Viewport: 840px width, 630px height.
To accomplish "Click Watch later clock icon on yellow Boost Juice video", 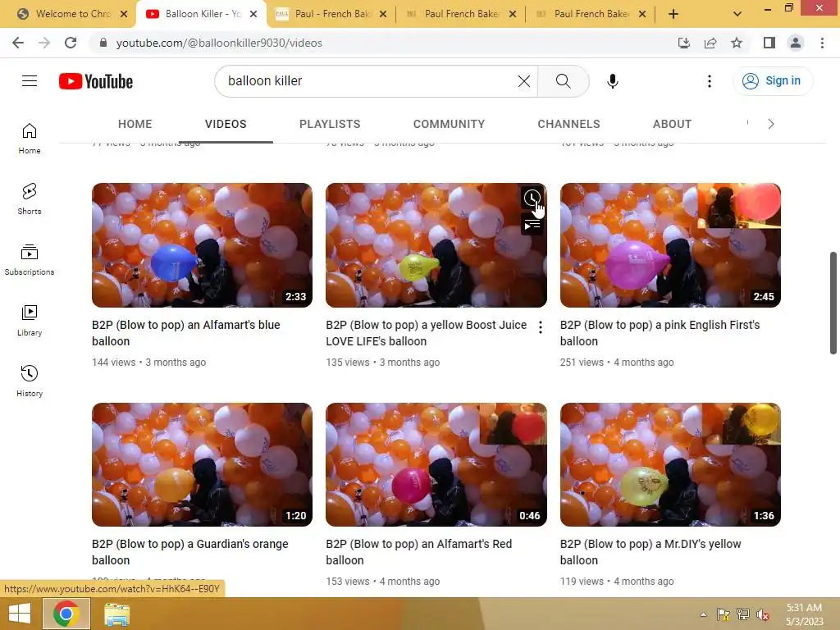I will pyautogui.click(x=532, y=199).
